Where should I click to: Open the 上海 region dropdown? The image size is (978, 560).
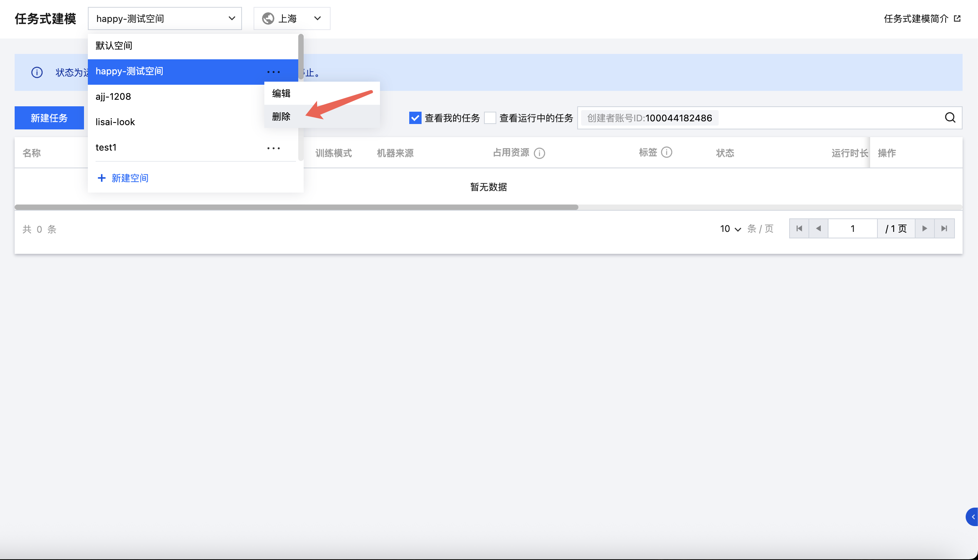tap(292, 18)
